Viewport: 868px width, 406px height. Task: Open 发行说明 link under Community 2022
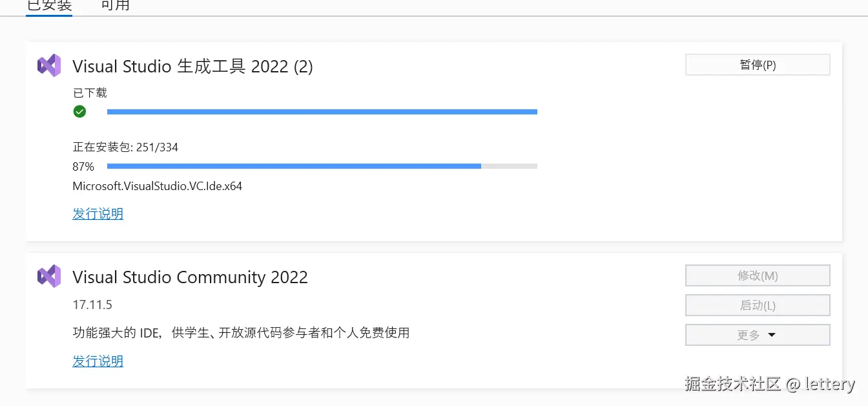pos(98,361)
